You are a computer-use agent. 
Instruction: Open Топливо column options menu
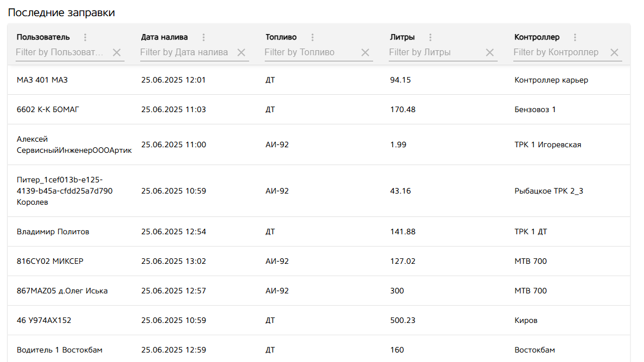pos(312,37)
